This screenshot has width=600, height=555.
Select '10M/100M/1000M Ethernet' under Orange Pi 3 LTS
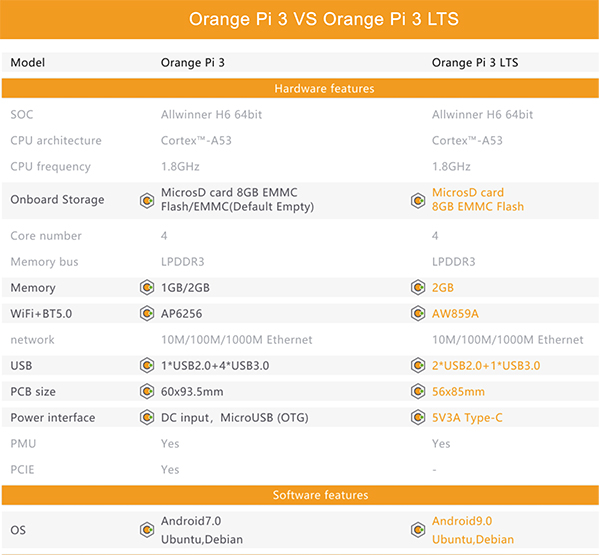(508, 340)
